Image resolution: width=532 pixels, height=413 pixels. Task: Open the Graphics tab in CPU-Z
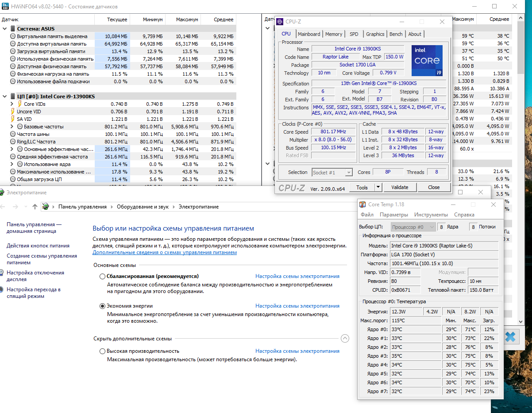[375, 34]
